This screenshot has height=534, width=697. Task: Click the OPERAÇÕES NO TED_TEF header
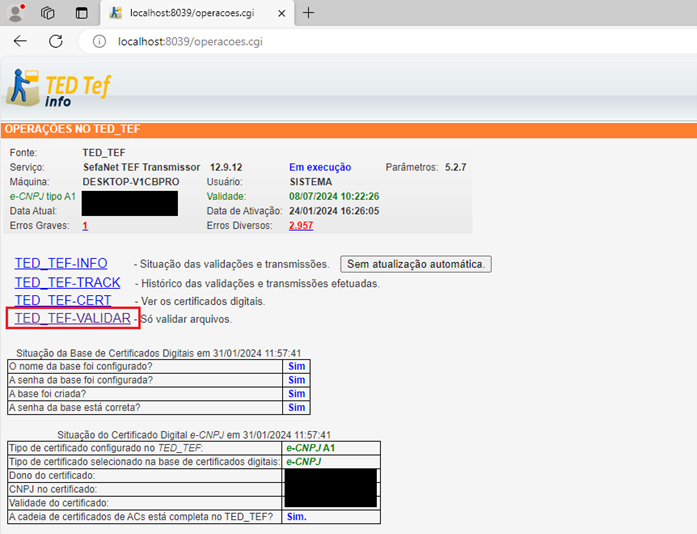tap(72, 129)
